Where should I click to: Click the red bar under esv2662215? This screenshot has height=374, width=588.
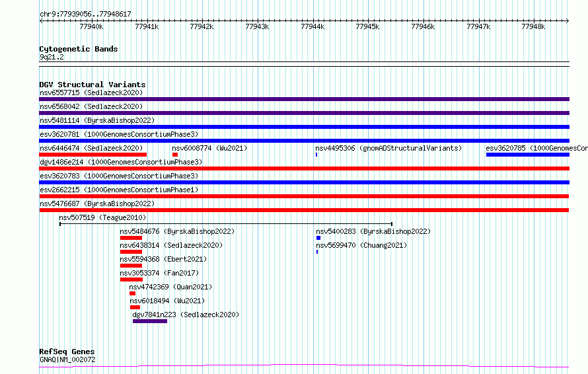click(x=304, y=196)
